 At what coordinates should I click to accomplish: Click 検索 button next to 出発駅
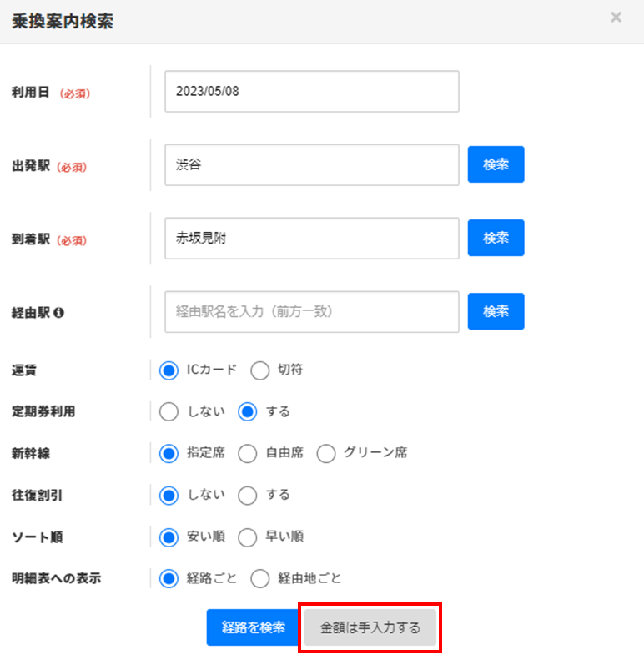tap(496, 164)
